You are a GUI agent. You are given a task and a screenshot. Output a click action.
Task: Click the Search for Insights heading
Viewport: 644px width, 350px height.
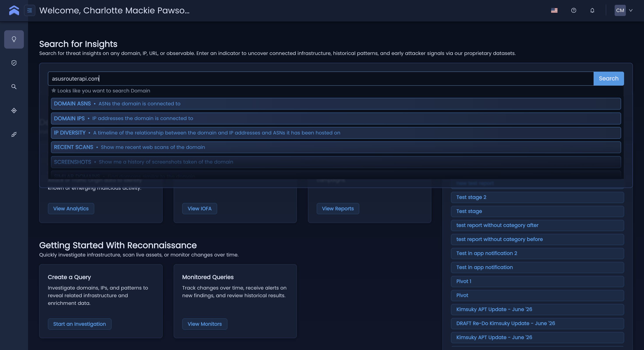tap(78, 44)
